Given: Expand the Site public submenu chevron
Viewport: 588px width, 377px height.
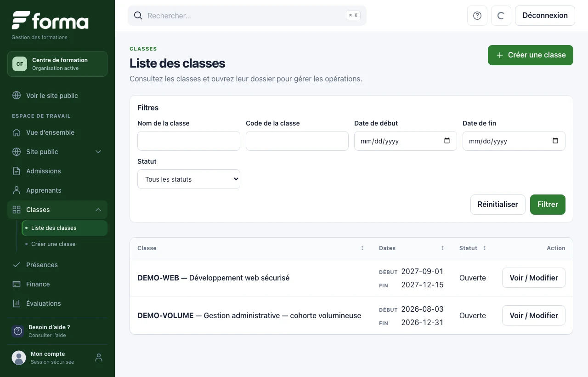Looking at the screenshot, I should (x=98, y=152).
